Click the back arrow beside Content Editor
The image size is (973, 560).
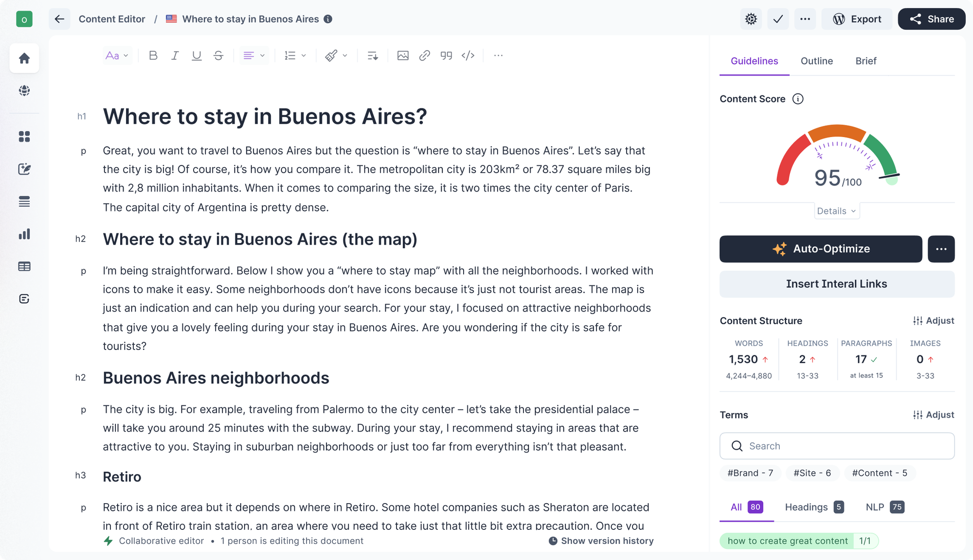pyautogui.click(x=59, y=19)
